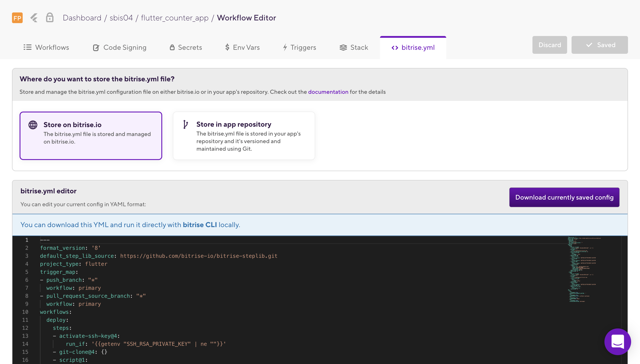
Task: Switch to the Workflows tab
Action: (46, 47)
